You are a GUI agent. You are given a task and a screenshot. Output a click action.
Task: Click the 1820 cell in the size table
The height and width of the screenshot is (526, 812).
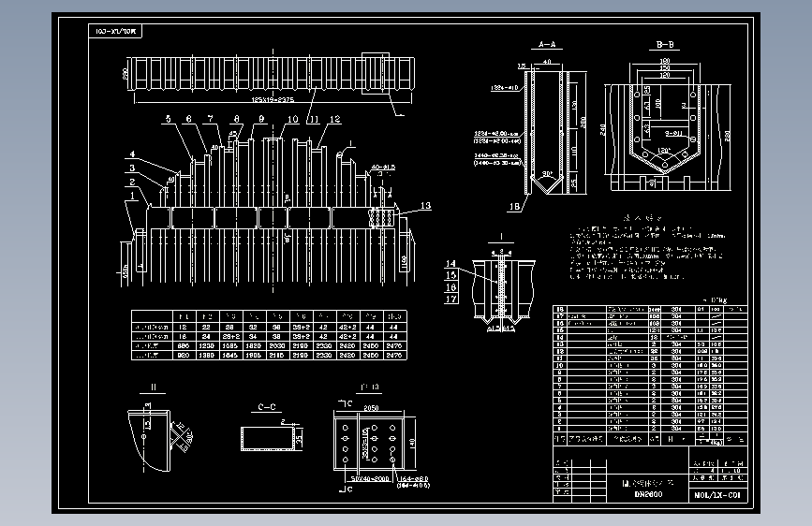253,346
